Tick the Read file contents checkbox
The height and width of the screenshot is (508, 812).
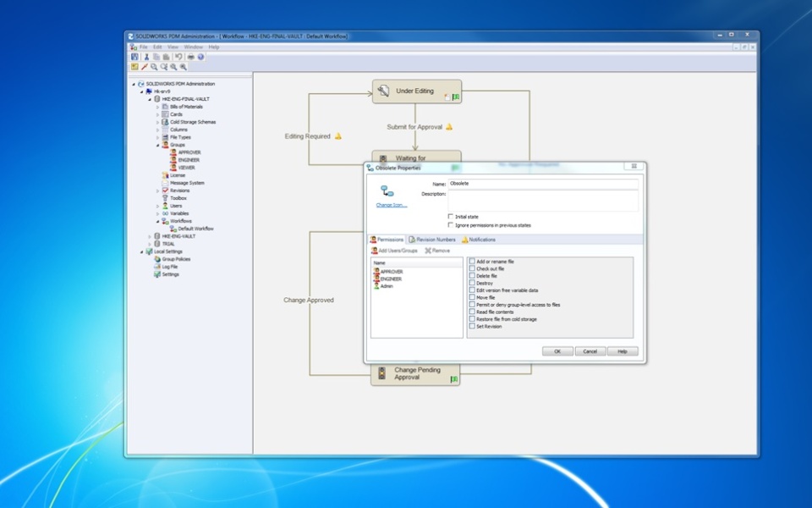pyautogui.click(x=472, y=312)
